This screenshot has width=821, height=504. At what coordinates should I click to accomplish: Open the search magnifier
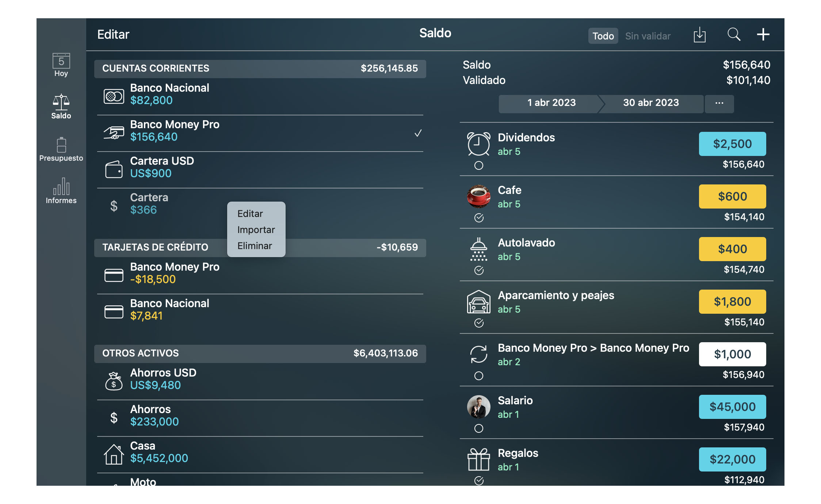pos(734,34)
